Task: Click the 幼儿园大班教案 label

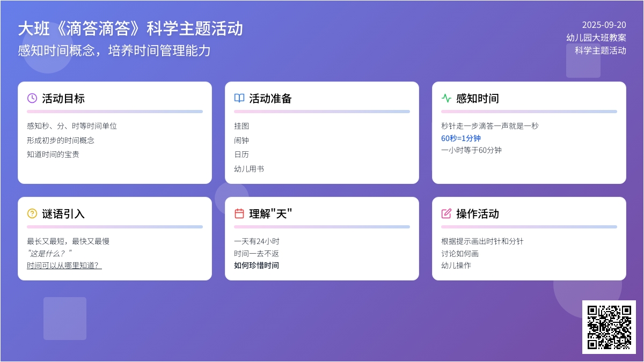Action: tap(596, 38)
